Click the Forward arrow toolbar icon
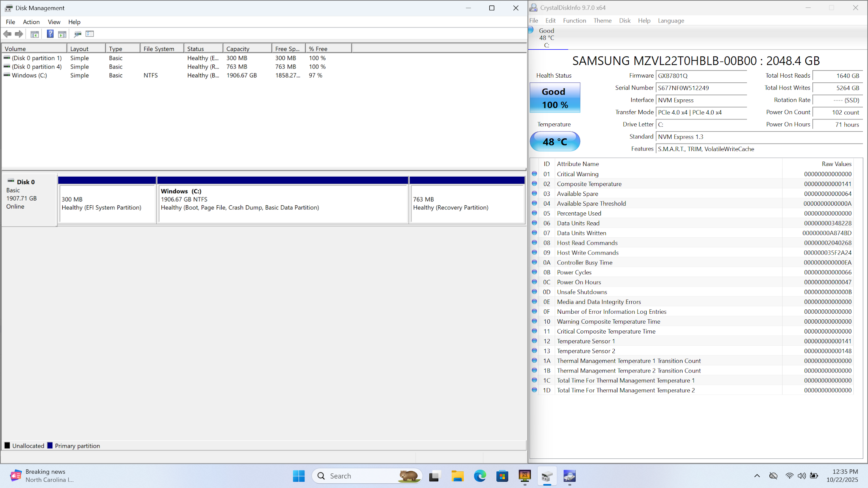The image size is (868, 488). 19,34
